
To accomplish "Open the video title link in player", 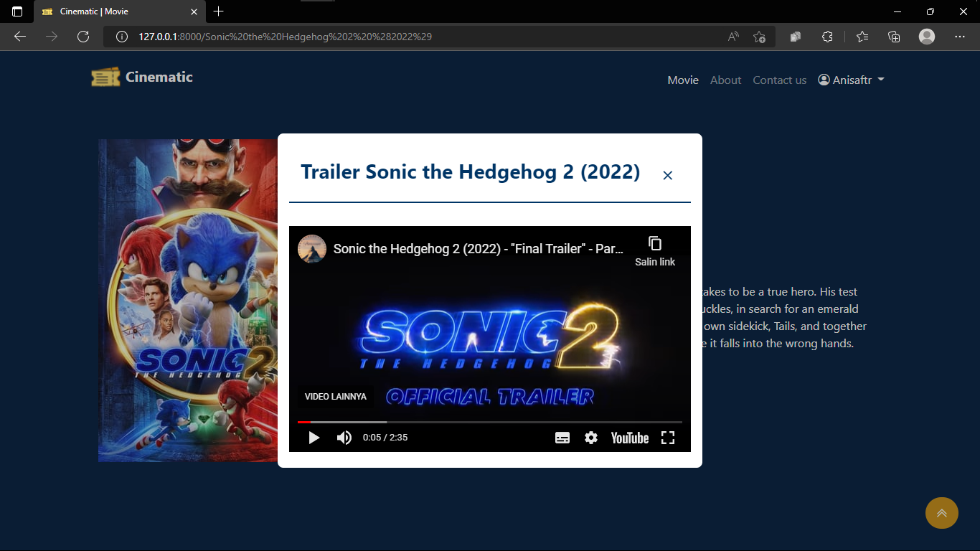I will 479,249.
